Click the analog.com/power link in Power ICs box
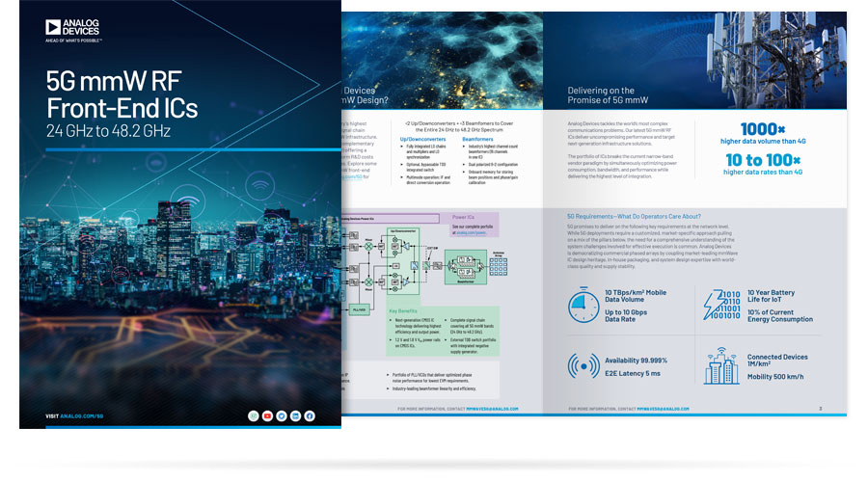 471,233
